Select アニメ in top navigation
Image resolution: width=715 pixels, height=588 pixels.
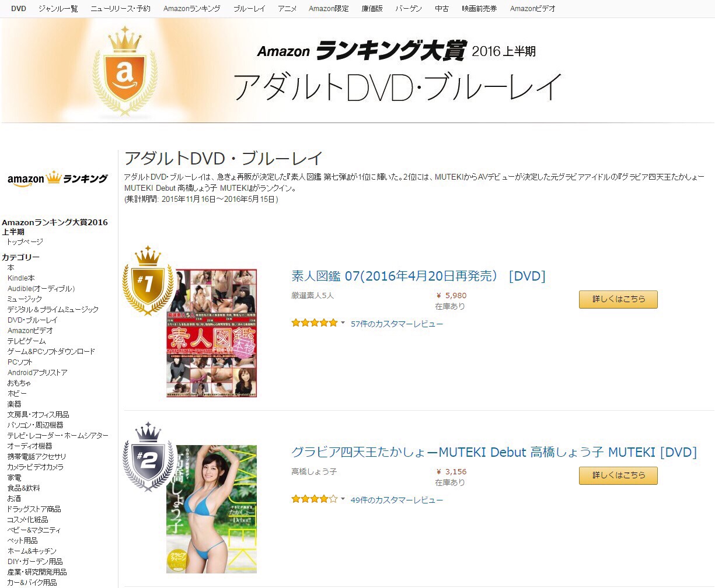(x=287, y=9)
